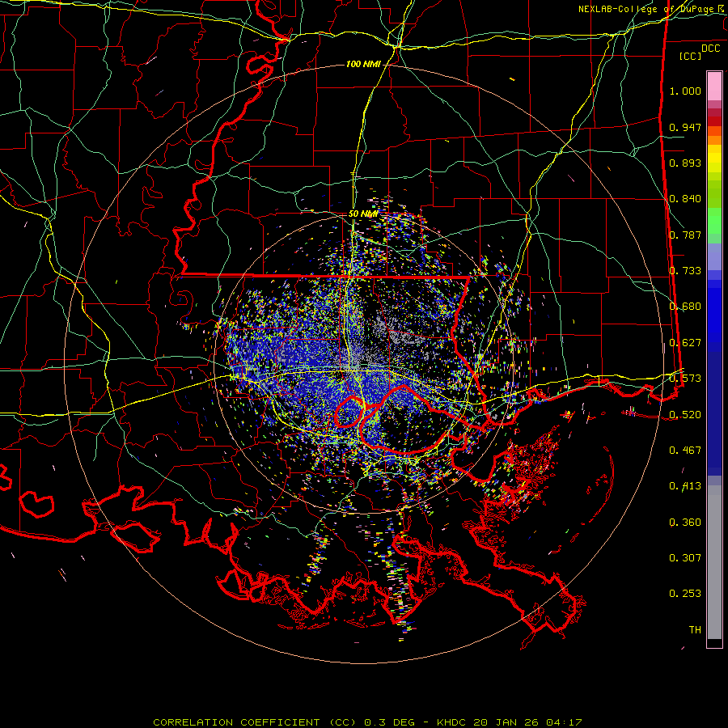
Task: Click the TH threshold label in legend
Action: tap(695, 630)
